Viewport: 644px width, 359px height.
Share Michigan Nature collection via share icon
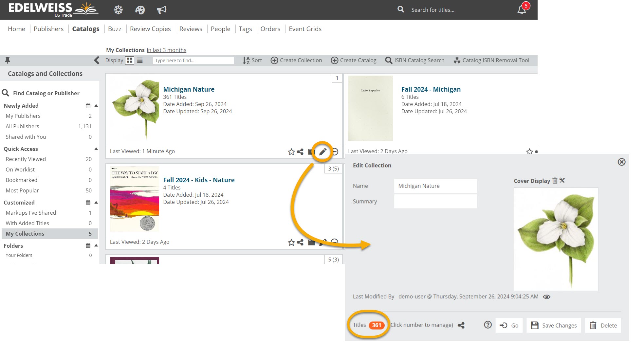point(300,152)
